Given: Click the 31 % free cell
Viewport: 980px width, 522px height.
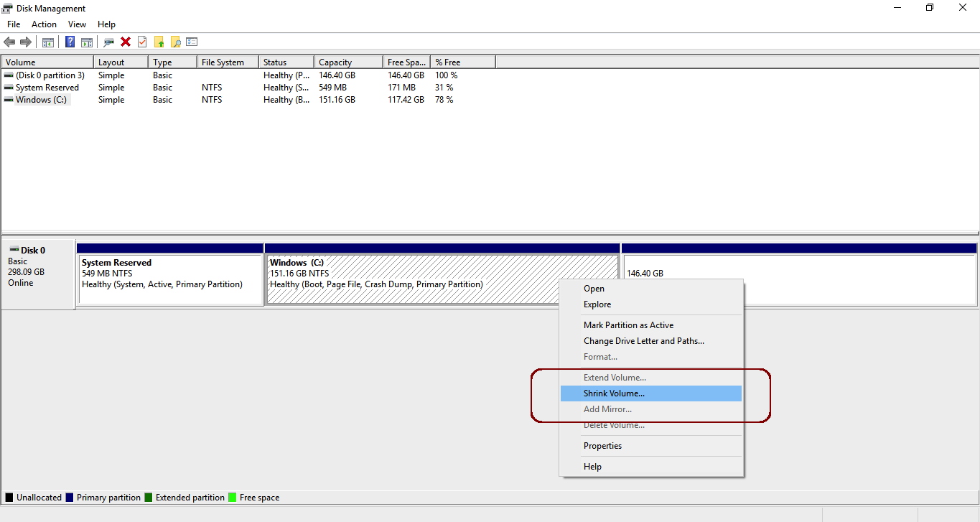Looking at the screenshot, I should pos(444,88).
